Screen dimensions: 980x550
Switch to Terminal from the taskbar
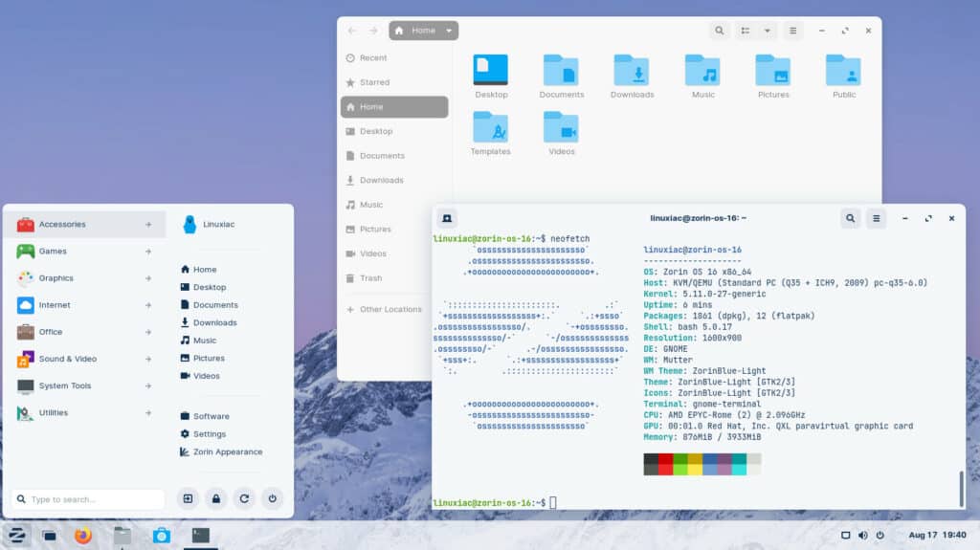point(201,536)
